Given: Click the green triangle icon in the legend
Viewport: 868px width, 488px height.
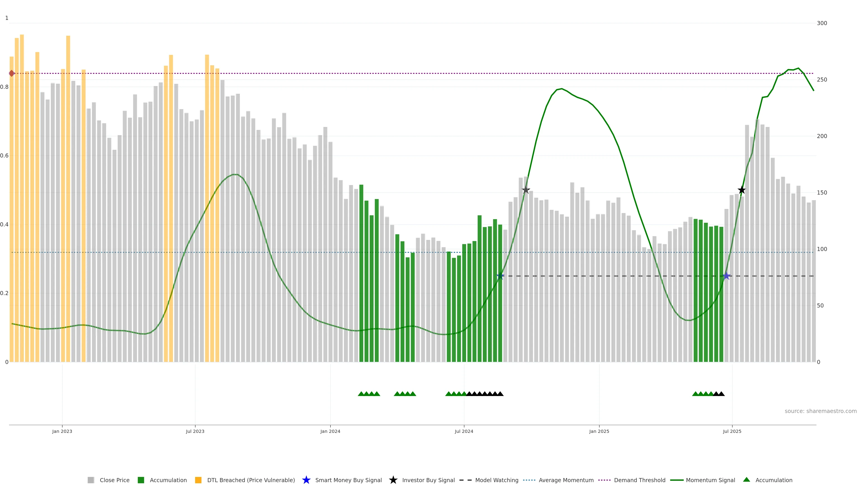Looking at the screenshot, I should coord(746,480).
